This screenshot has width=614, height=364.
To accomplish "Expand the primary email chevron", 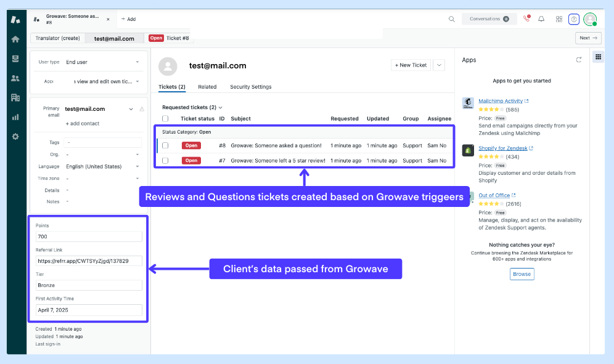I will tap(131, 109).
